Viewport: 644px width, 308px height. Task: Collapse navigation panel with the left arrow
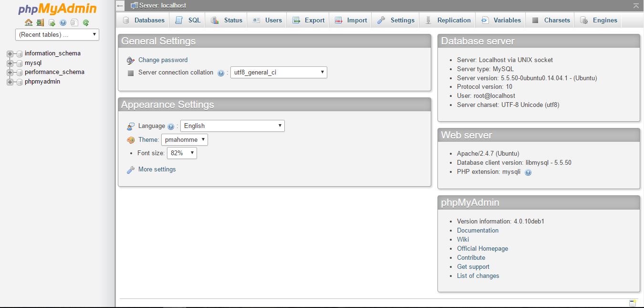click(x=120, y=6)
